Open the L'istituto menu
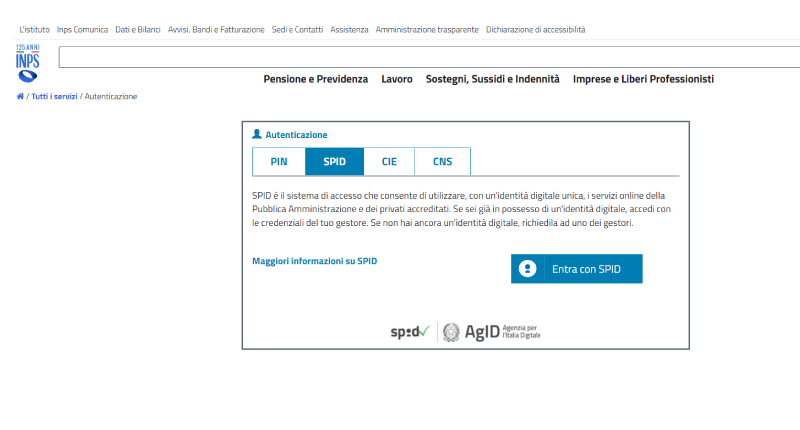 coord(34,30)
